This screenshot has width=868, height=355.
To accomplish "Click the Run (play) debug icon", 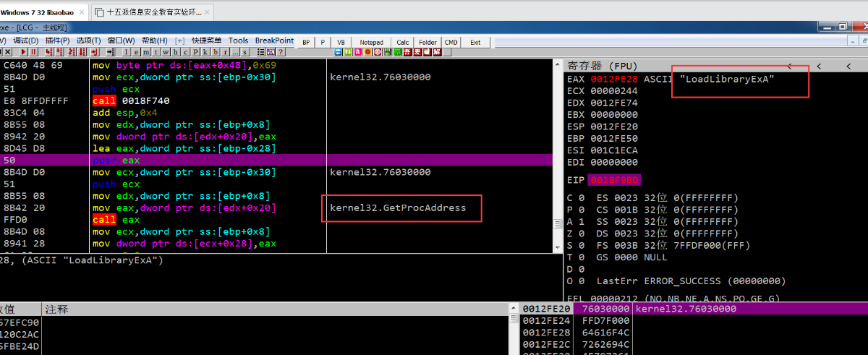I will [23, 52].
